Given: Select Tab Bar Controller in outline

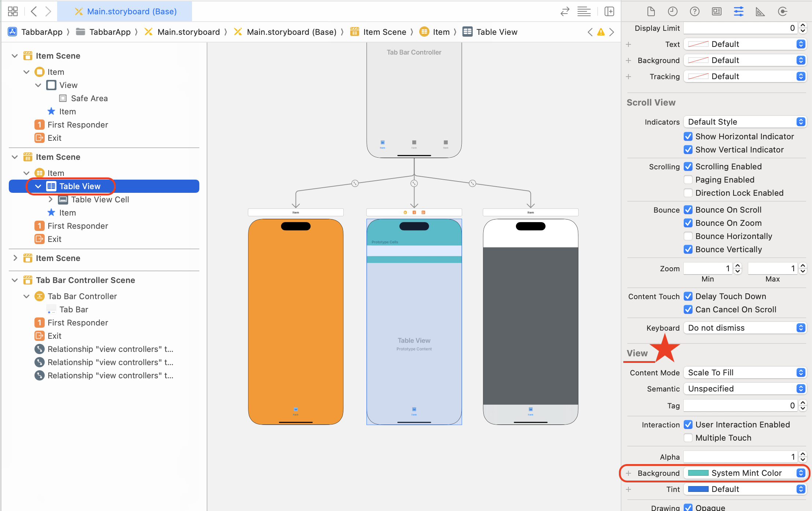Looking at the screenshot, I should coord(82,296).
